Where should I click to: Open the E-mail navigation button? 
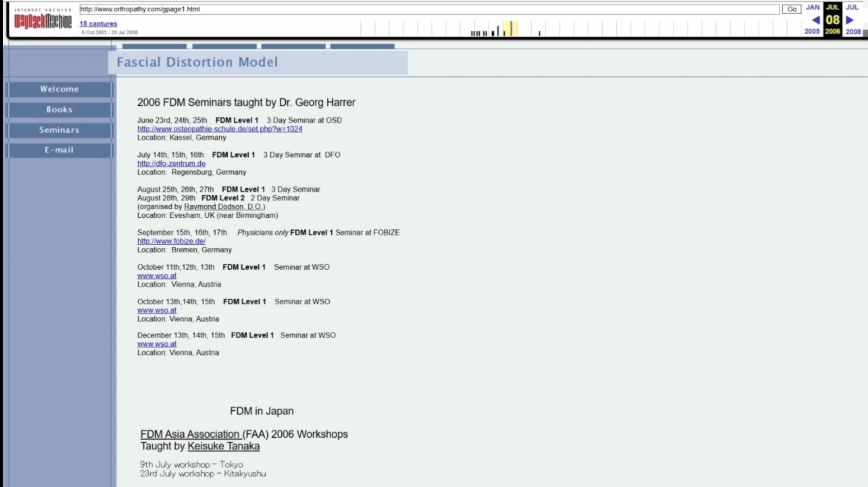click(x=59, y=150)
